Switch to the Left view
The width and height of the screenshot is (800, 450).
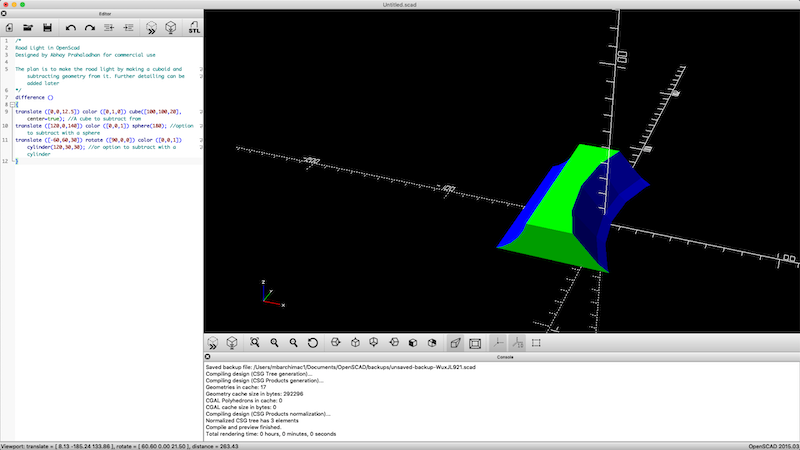click(394, 343)
